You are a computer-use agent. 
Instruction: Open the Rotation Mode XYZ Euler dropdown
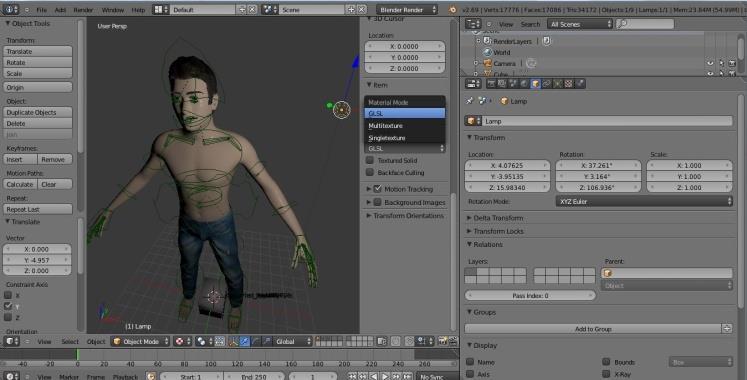[644, 201]
